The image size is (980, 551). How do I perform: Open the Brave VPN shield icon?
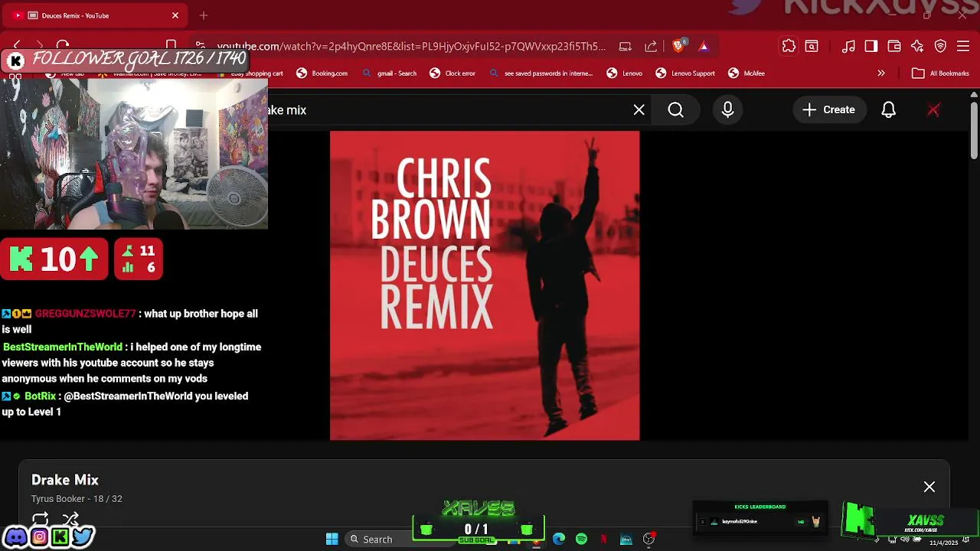[941, 47]
